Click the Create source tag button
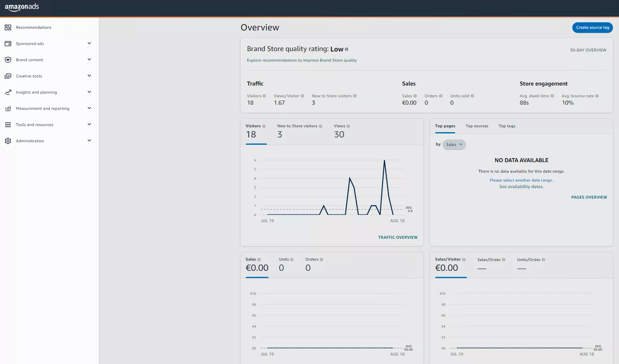 click(x=592, y=28)
